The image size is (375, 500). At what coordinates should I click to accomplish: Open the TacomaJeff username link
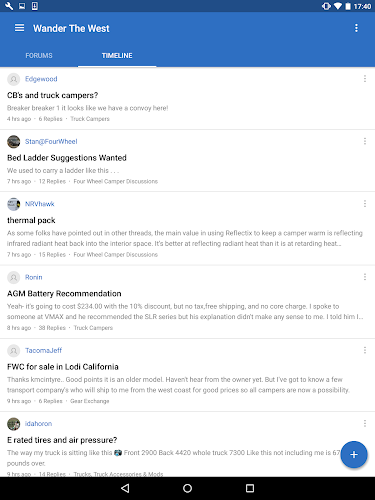43,351
